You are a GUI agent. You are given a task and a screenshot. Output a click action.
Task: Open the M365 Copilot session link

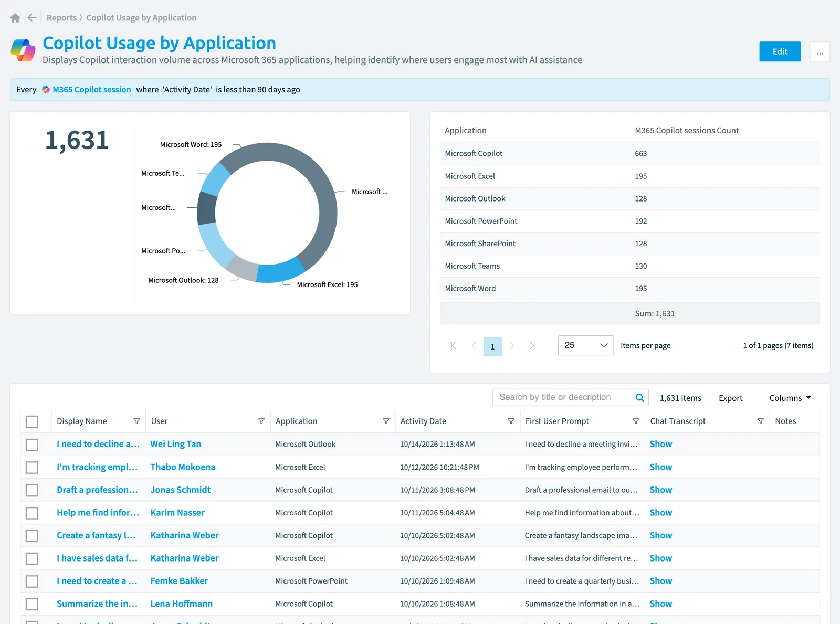coord(92,90)
